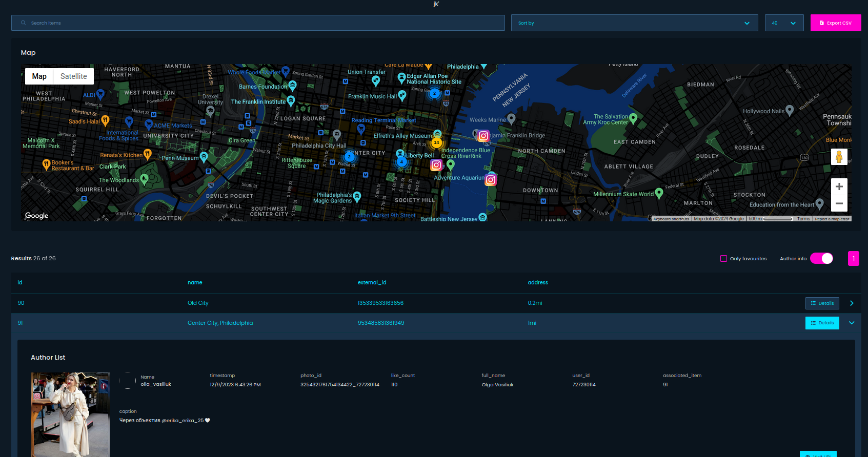This screenshot has width=868, height=457.
Task: Open Details for Old City row
Action: point(822,303)
